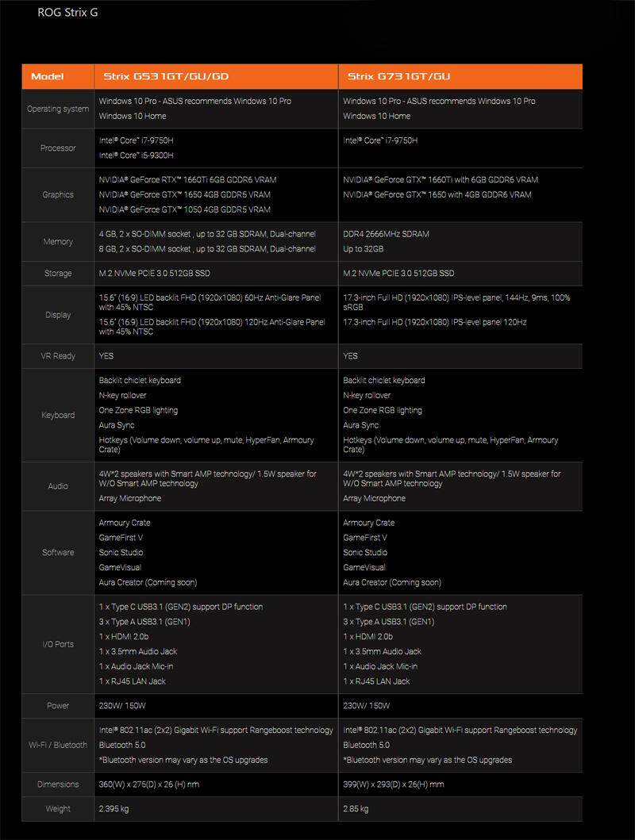Select the Operating system row label
This screenshot has height=840, width=635.
[x=58, y=109]
